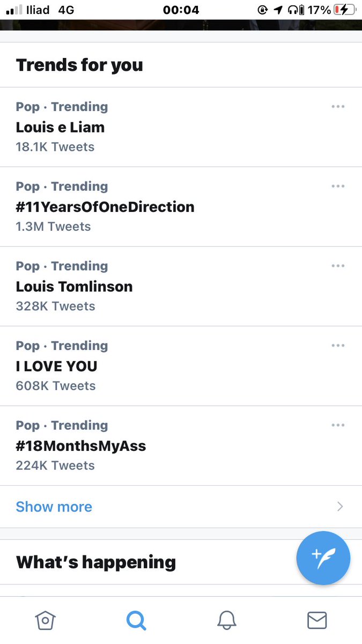Image resolution: width=362 pixels, height=644 pixels.
Task: Open the #18MonthsMyAss hashtag trend
Action: [x=181, y=445]
